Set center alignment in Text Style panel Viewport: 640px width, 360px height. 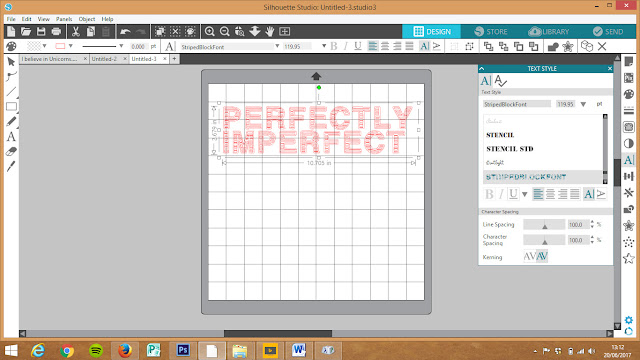(550, 194)
